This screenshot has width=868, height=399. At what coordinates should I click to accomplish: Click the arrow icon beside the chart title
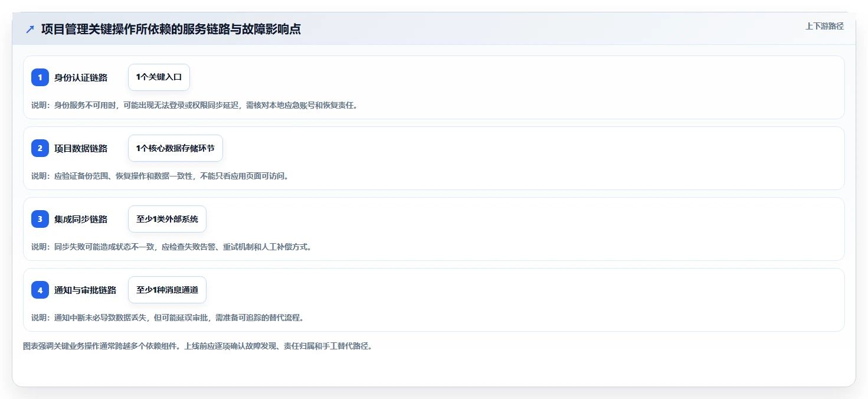30,29
